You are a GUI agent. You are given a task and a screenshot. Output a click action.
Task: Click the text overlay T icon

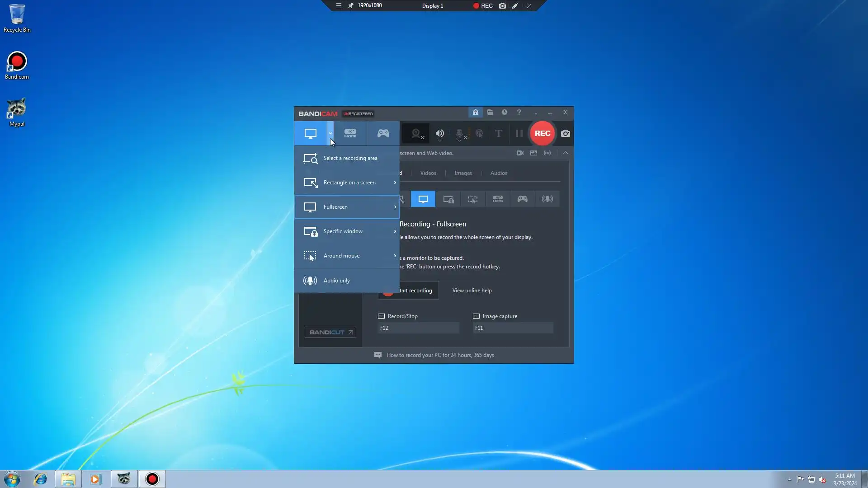point(498,133)
